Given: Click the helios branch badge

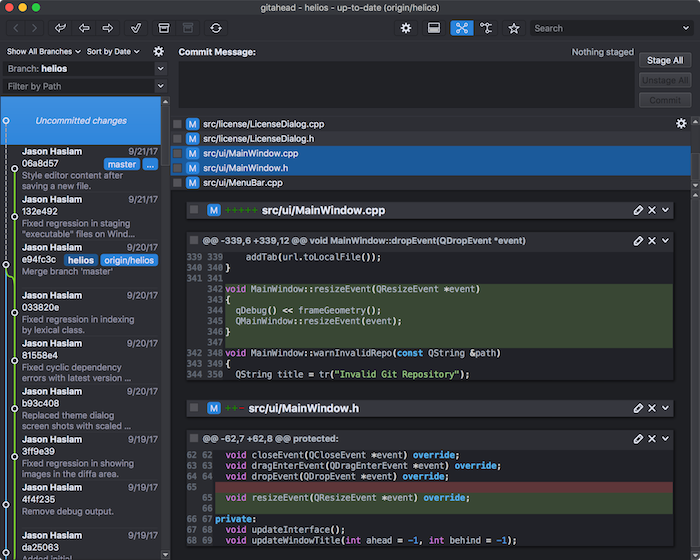Looking at the screenshot, I should (x=81, y=260).
